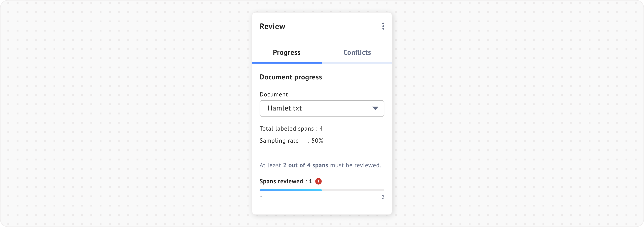Click the bold '2 out of 4 spans' text
644x227 pixels.
pos(305,165)
